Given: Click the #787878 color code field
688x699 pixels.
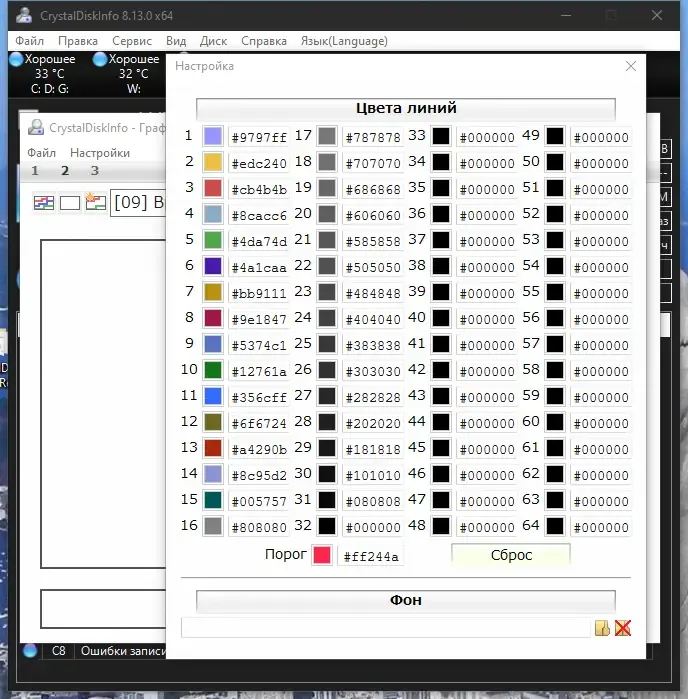Looking at the screenshot, I should tap(373, 137).
